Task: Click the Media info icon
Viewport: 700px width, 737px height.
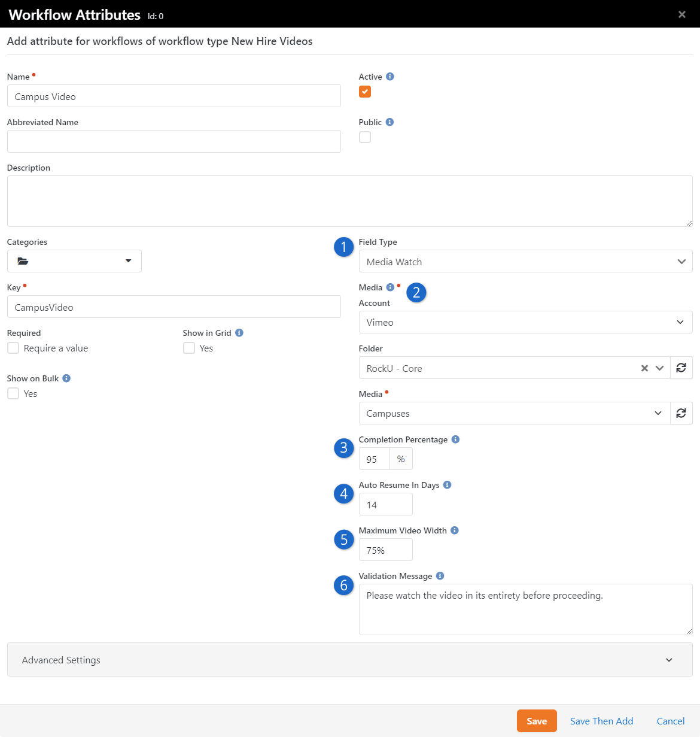Action: (x=390, y=287)
